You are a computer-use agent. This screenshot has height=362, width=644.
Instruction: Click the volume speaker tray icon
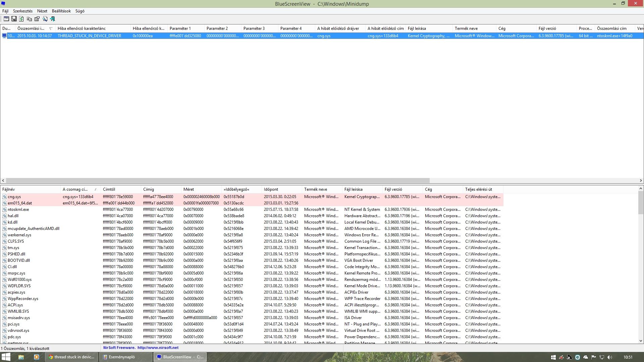pos(610,357)
